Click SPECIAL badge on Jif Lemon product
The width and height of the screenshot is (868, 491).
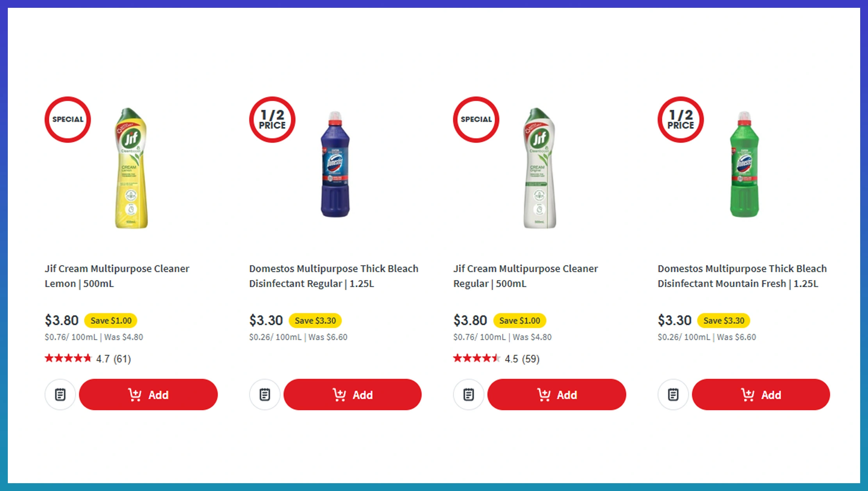click(68, 120)
